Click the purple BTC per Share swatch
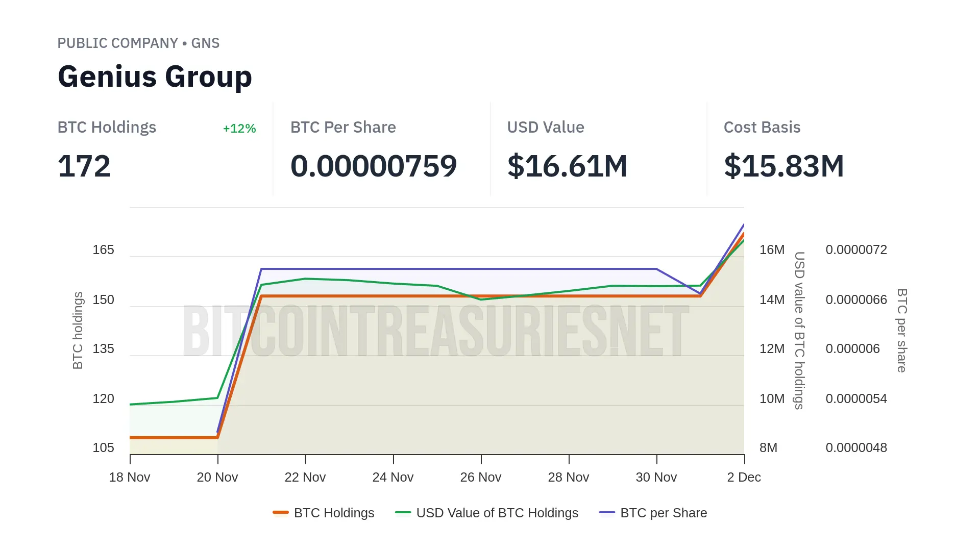Viewport: 980px width, 551px height. [x=607, y=512]
